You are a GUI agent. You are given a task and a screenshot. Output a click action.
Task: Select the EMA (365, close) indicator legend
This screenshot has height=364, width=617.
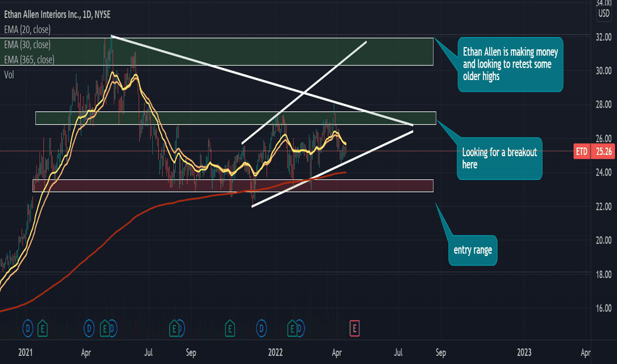pyautogui.click(x=29, y=60)
